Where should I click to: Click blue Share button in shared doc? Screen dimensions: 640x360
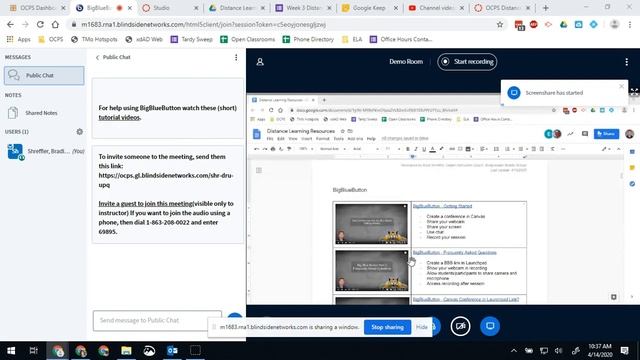coord(606,134)
